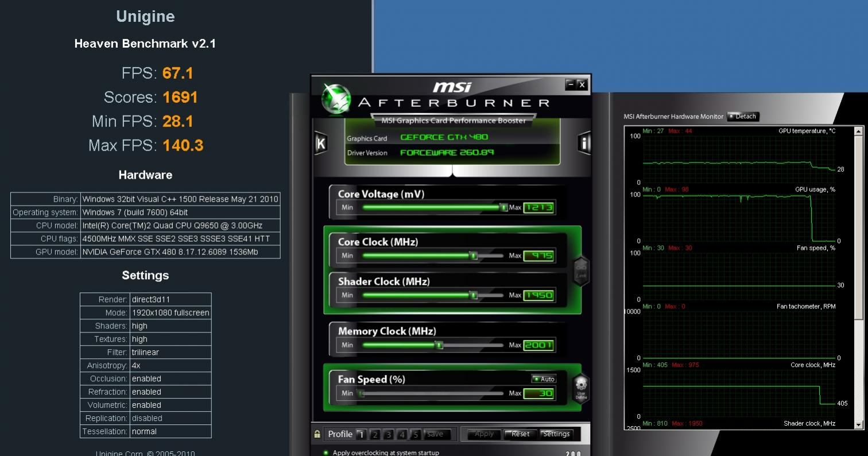Click the Hardware Monitor scrollbar down arrow
Viewport: 868px width, 456px height.
(859, 425)
